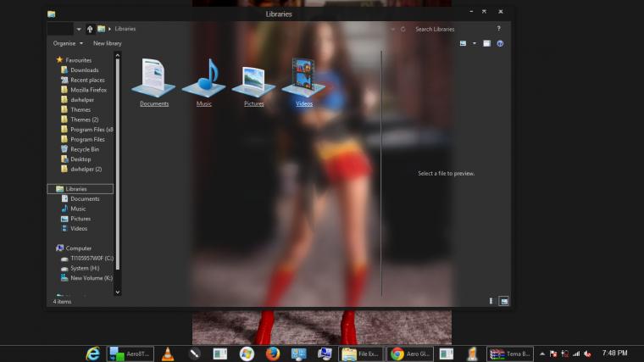The height and width of the screenshot is (362, 644).
Task: Click the Explorer window title icon
Action: 52,14
